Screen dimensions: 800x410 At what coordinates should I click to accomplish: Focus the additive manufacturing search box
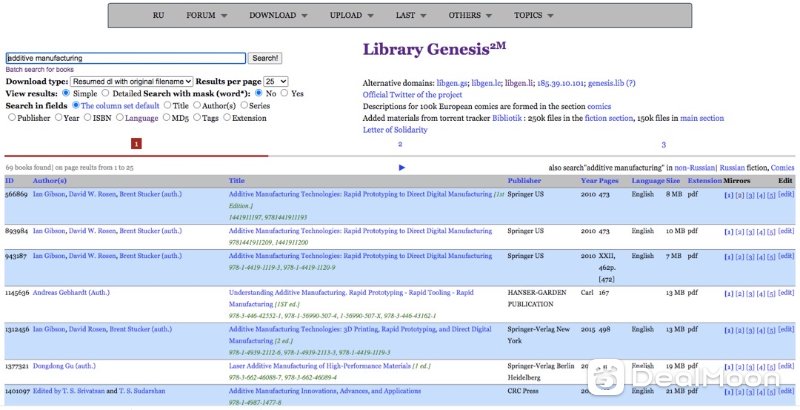(126, 58)
